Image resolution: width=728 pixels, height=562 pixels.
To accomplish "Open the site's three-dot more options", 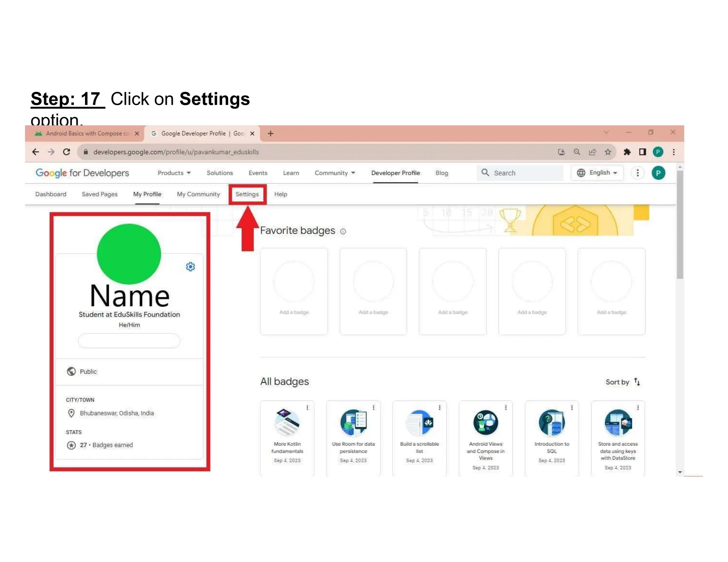I will [637, 173].
